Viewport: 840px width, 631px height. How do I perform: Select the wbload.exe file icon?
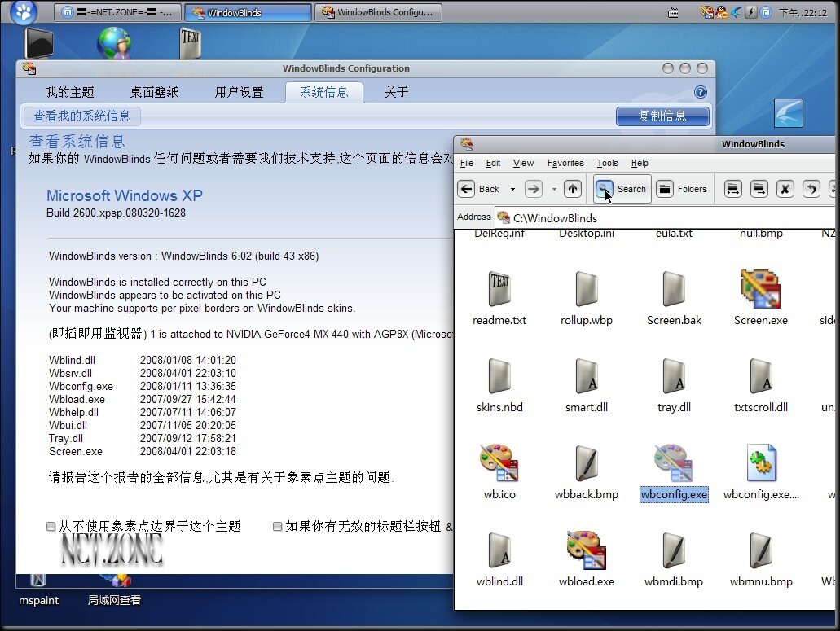(x=586, y=550)
